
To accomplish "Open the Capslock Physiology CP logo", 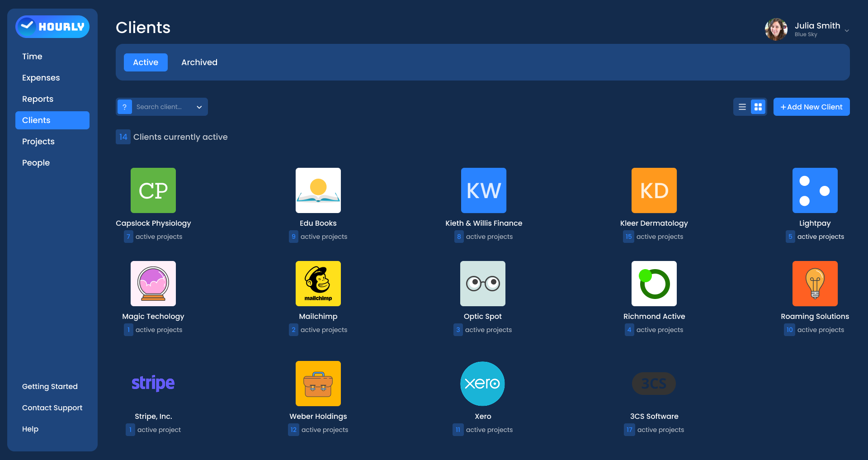I will coord(153,190).
